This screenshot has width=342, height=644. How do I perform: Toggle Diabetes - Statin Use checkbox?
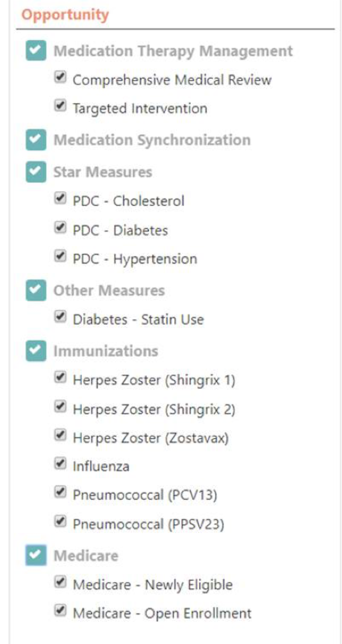pos(60,316)
